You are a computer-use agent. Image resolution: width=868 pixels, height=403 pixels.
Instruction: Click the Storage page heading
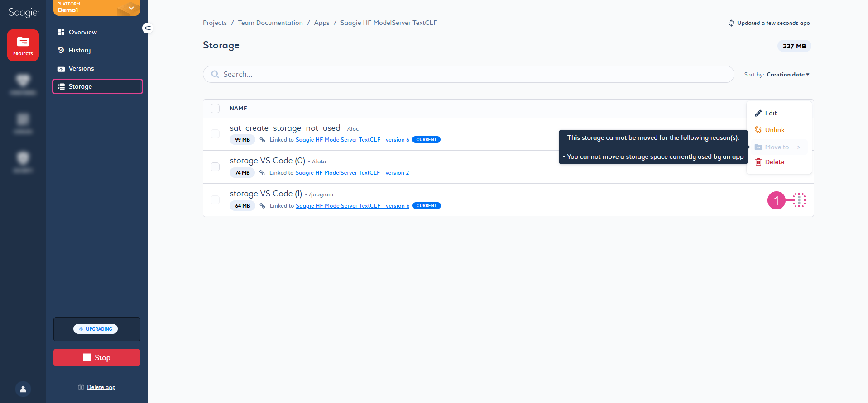coord(221,45)
